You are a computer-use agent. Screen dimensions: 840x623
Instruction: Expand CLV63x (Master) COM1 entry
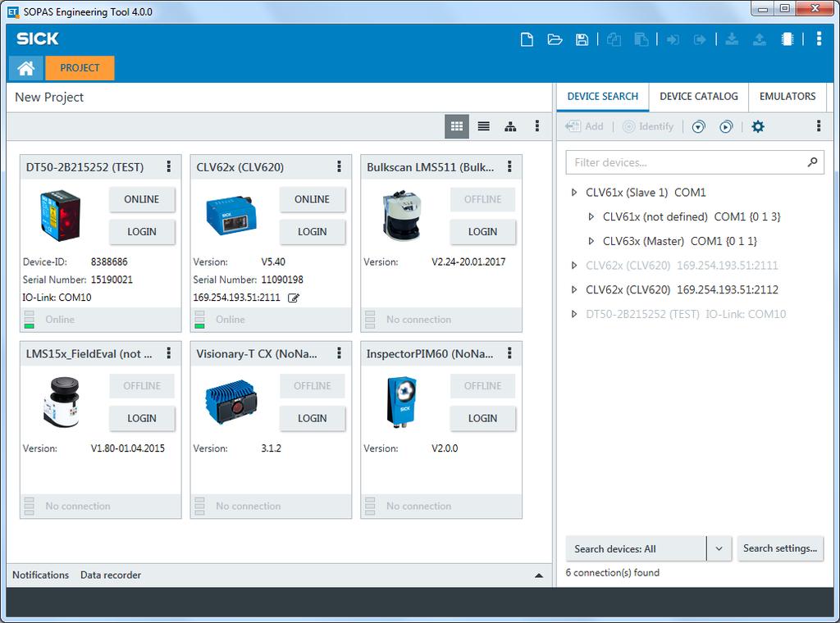591,241
